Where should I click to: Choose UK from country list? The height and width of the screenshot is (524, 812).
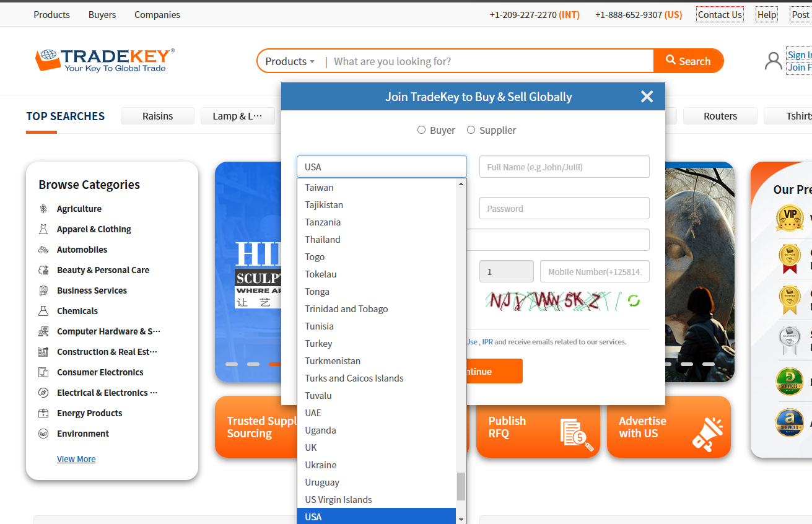click(x=377, y=448)
